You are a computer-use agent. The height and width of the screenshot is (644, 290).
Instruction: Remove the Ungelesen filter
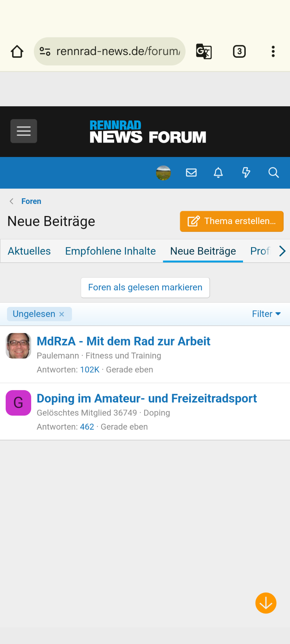pyautogui.click(x=62, y=314)
